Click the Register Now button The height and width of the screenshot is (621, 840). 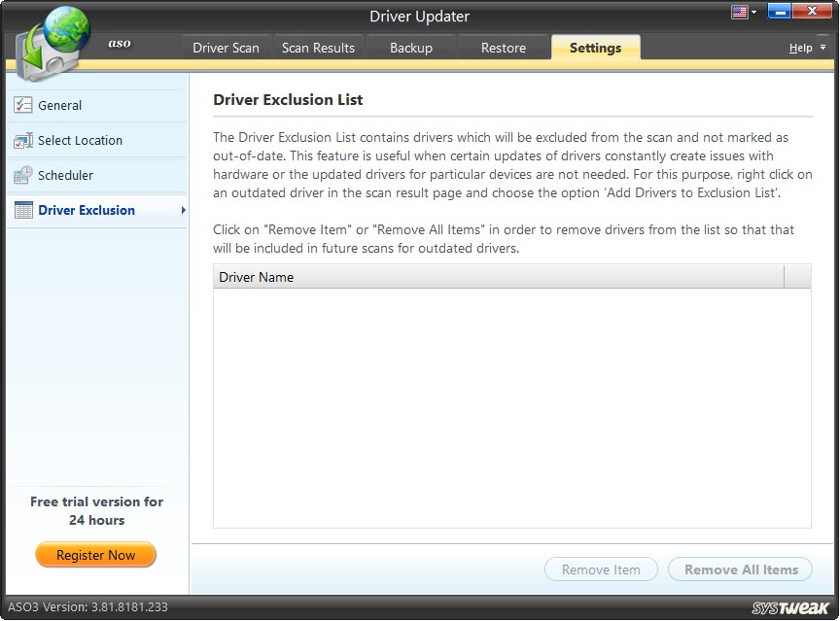(x=94, y=554)
